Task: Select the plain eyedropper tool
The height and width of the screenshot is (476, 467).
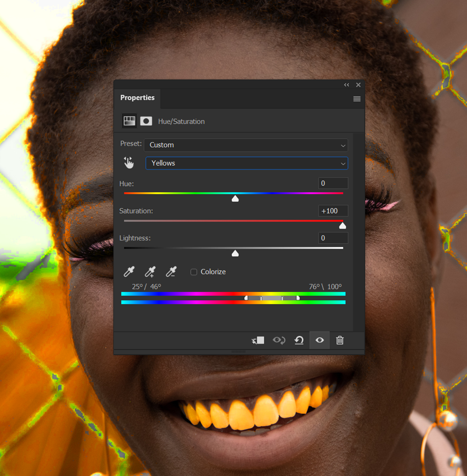Action: click(x=129, y=271)
